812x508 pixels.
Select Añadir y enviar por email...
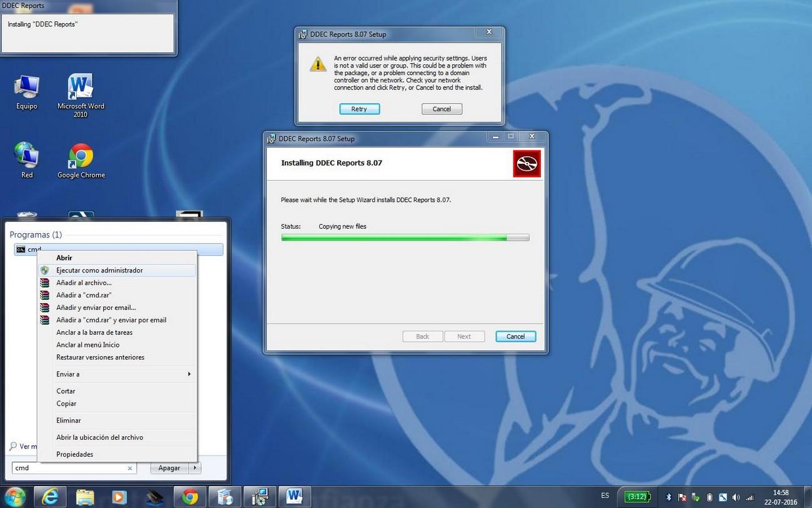pyautogui.click(x=117, y=307)
